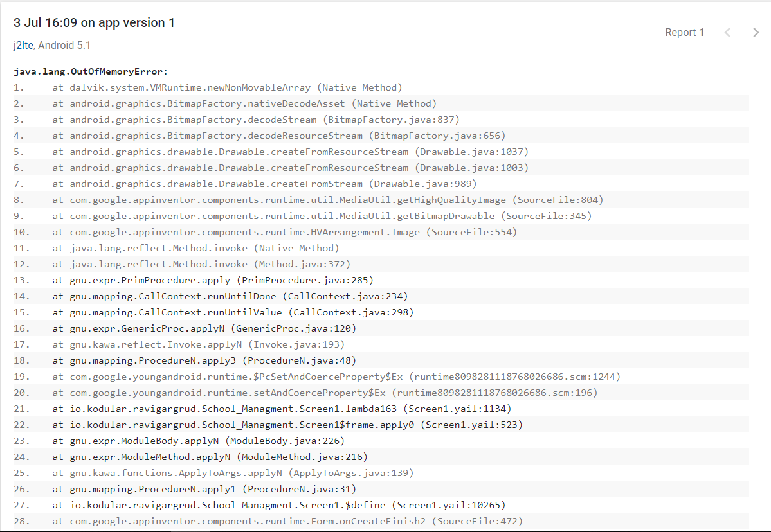771x532 pixels.
Task: Select stack line 28 Form.onCreateFinish2
Action: tap(287, 521)
